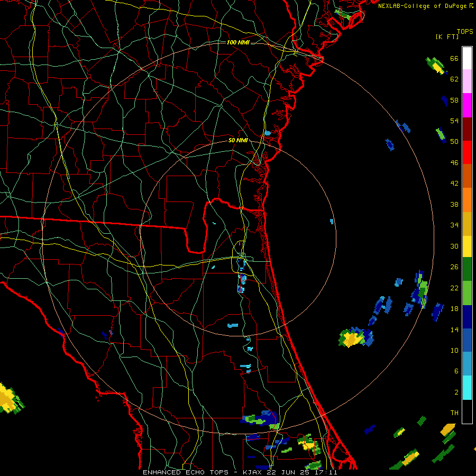Click the legend value "38"

[x=454, y=204]
